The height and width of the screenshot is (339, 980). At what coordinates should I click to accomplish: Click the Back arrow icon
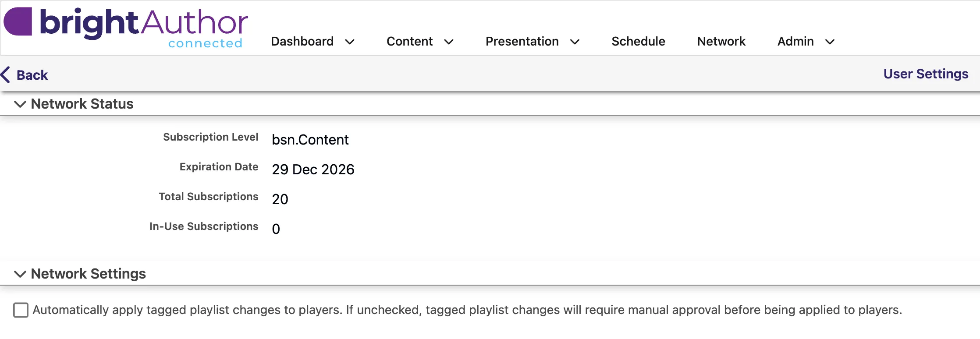[5, 74]
